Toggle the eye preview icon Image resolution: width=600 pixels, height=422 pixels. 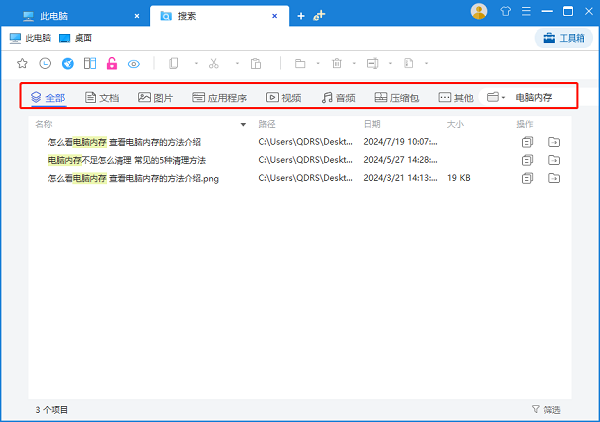[134, 63]
